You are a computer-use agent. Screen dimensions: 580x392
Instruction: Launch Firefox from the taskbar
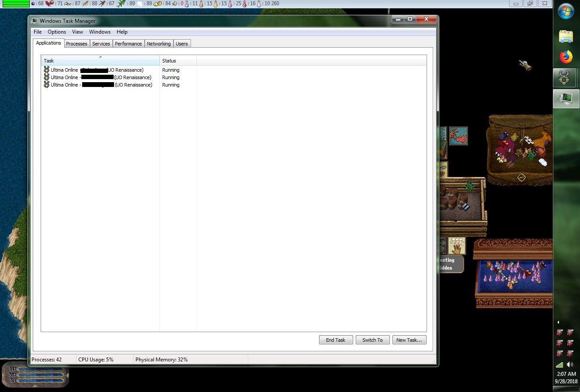[x=566, y=57]
